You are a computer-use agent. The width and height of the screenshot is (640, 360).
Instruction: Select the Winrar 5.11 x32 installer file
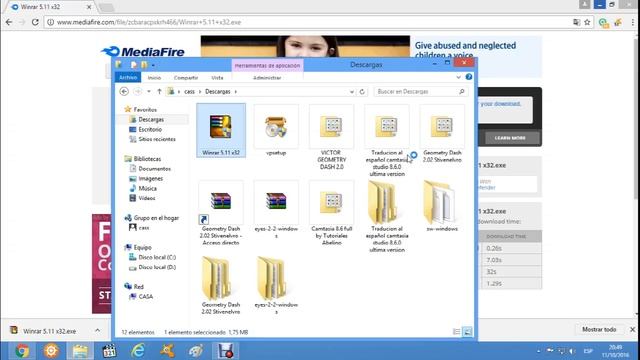221,130
